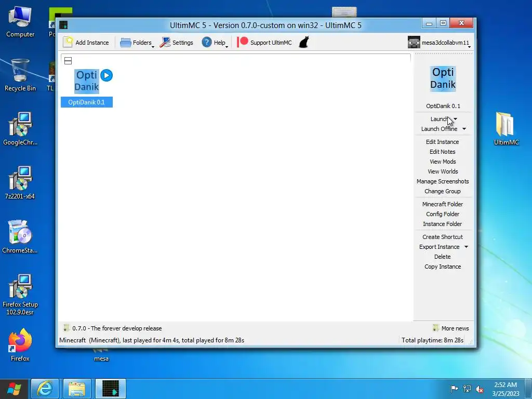
Task: Select the ChromeSta... desktop icon
Action: (20, 236)
